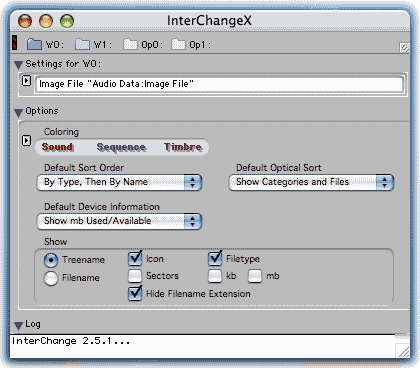This screenshot has width=420, height=368.
Task: Collapse the Options section
Action: click(18, 112)
